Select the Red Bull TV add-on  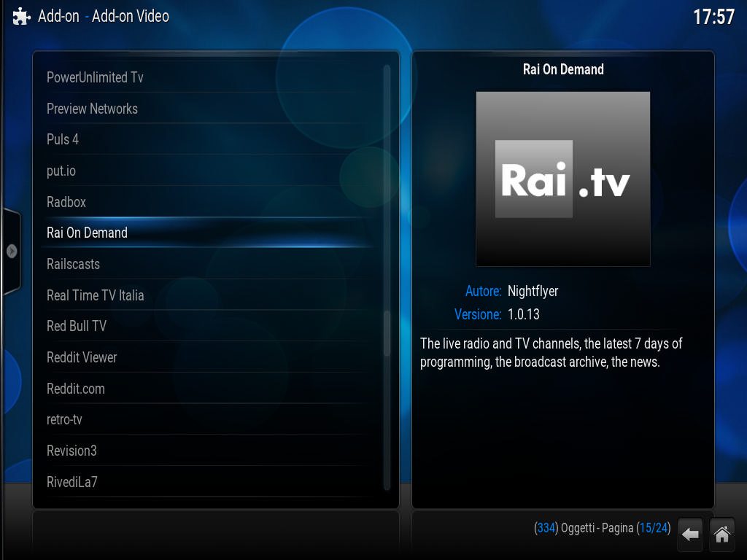[77, 326]
